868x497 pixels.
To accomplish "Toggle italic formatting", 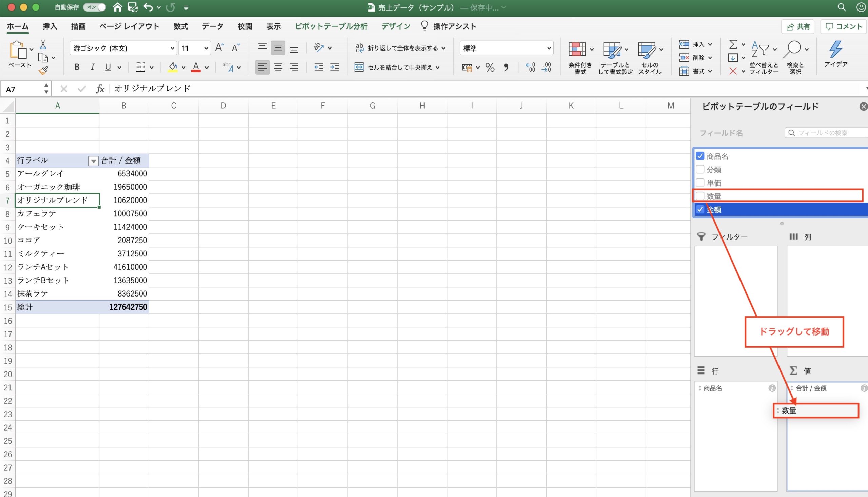I will pos(93,67).
